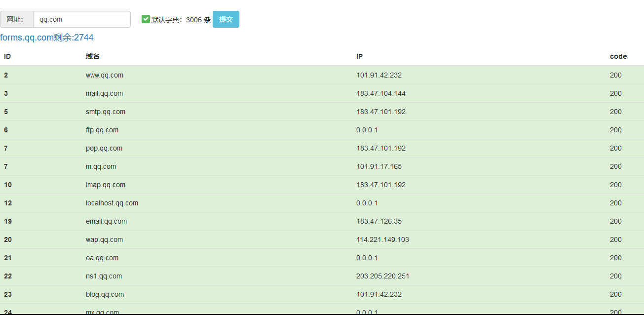
Task: Click the IP column header
Action: coord(359,56)
